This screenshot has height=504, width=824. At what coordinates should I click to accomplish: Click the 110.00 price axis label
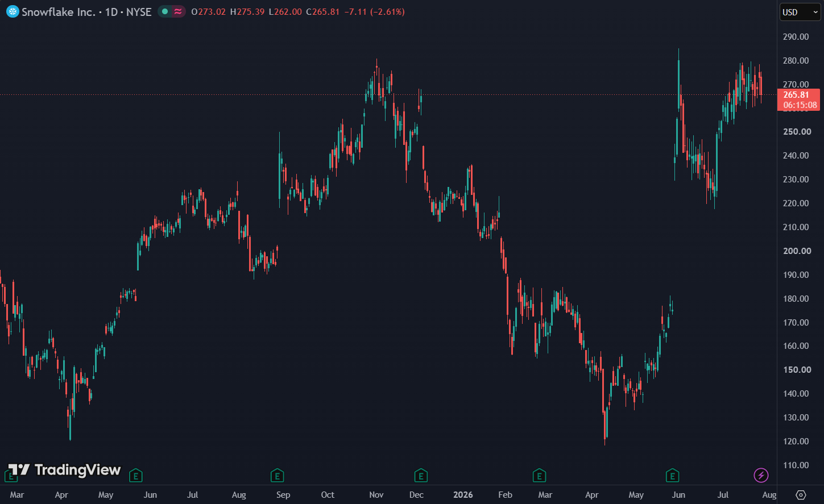[x=796, y=465]
